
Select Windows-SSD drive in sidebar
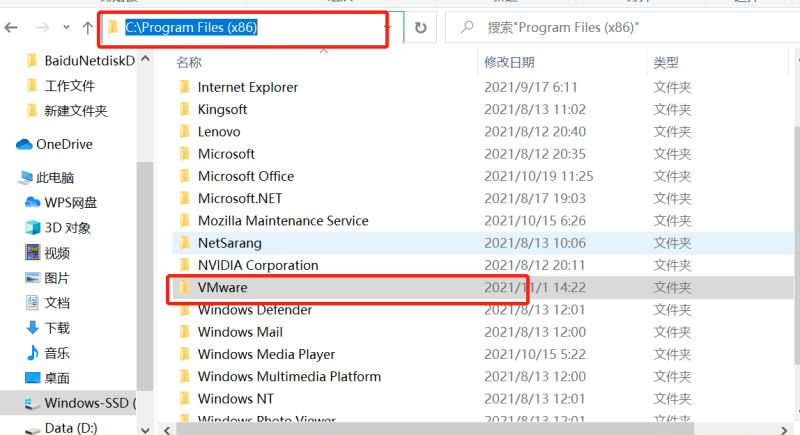point(88,403)
